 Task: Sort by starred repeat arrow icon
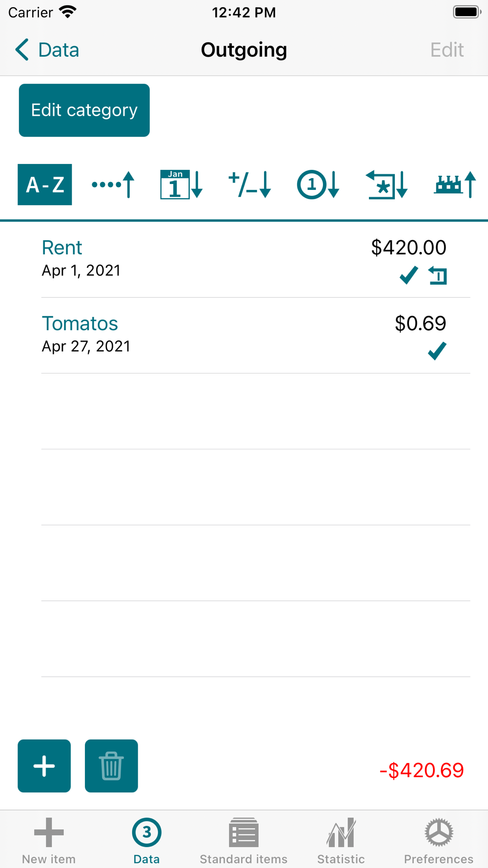coord(386,185)
